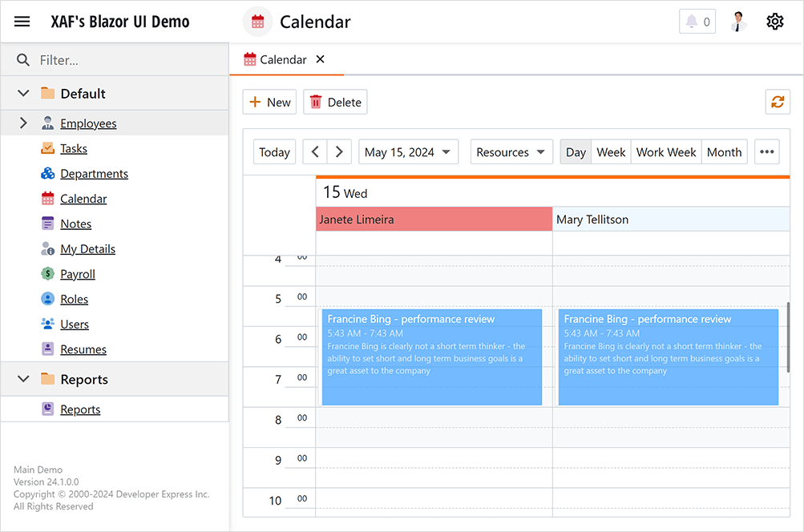
Task: Click the New button
Action: click(x=269, y=102)
